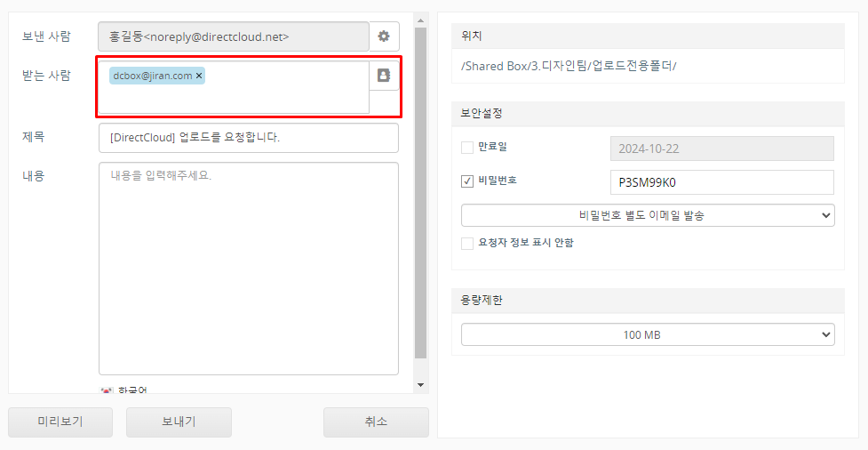This screenshot has width=868, height=450.
Task: Hit the 취소 cancel button
Action: pyautogui.click(x=376, y=422)
